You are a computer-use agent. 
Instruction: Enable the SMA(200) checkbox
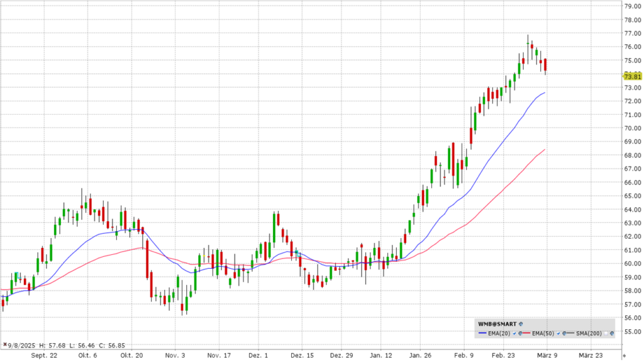coord(606,333)
